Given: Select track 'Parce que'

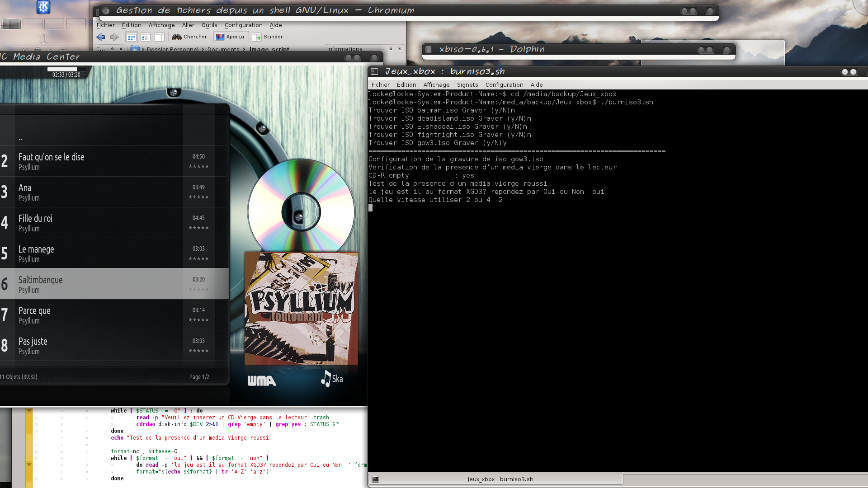Looking at the screenshot, I should [x=114, y=315].
